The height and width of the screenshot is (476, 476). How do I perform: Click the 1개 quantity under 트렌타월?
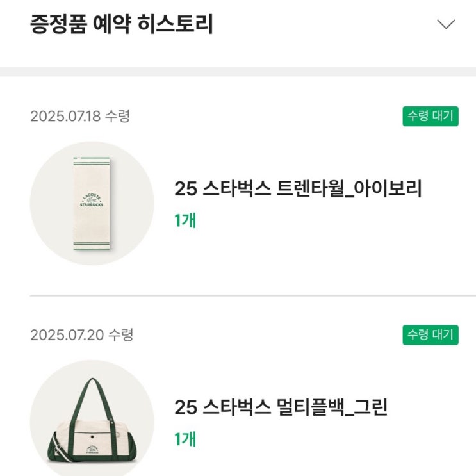[x=185, y=220]
